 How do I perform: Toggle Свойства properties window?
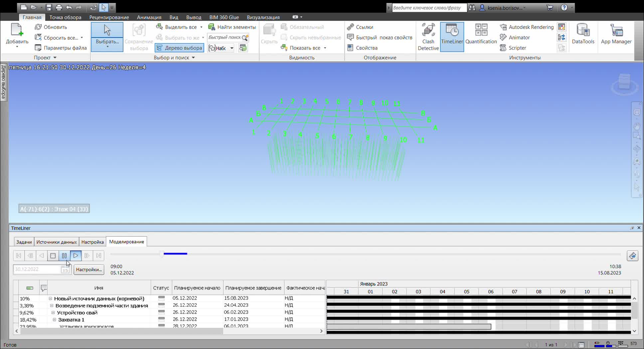(362, 48)
